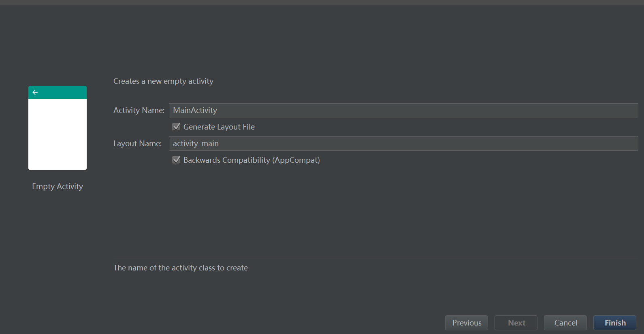The image size is (644, 334).
Task: Click the 'name of the activity class' hint
Action: [x=180, y=268]
